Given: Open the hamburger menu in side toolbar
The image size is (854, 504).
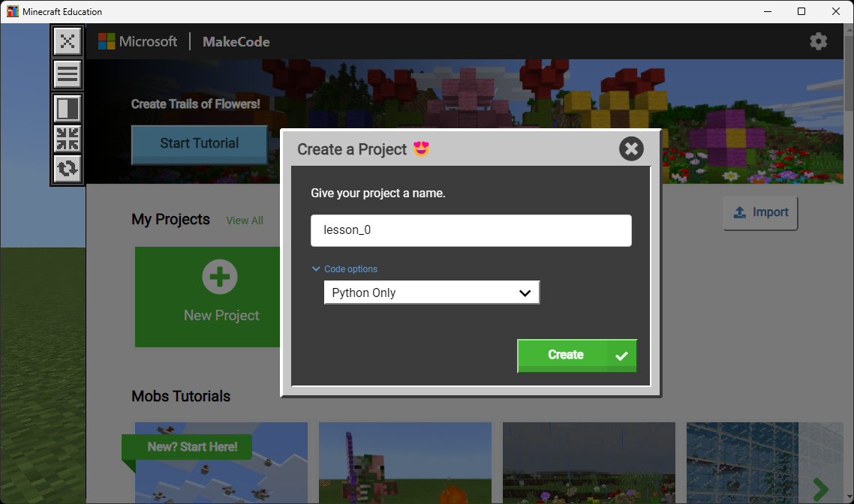Looking at the screenshot, I should coord(68,74).
